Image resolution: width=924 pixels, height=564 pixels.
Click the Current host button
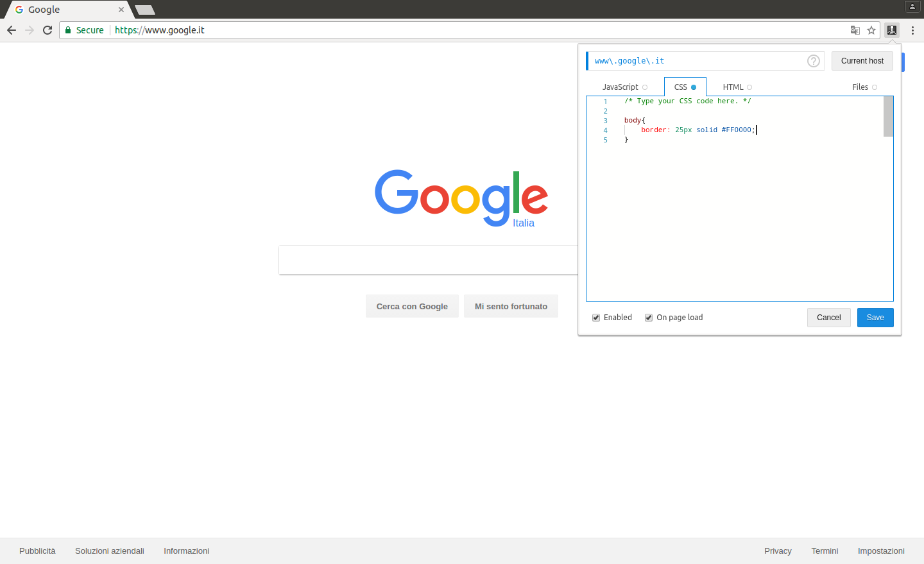click(x=862, y=61)
